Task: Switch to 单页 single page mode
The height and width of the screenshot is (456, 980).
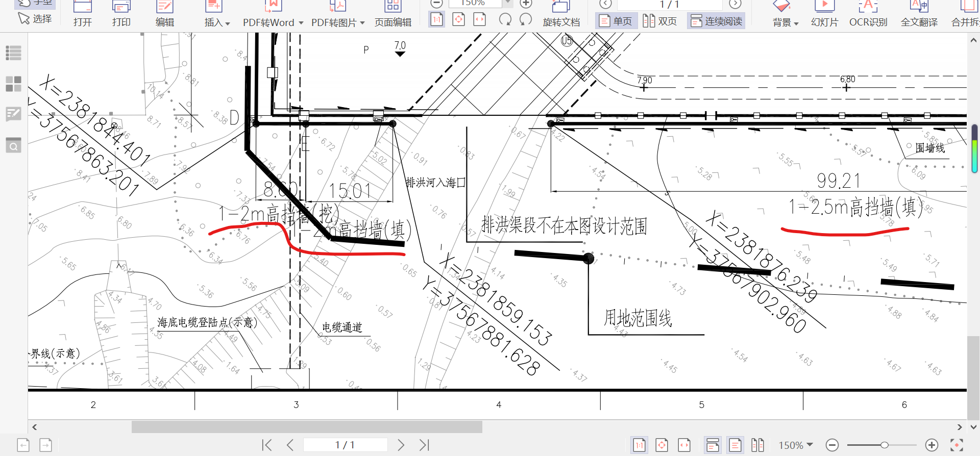Action: coord(616,21)
